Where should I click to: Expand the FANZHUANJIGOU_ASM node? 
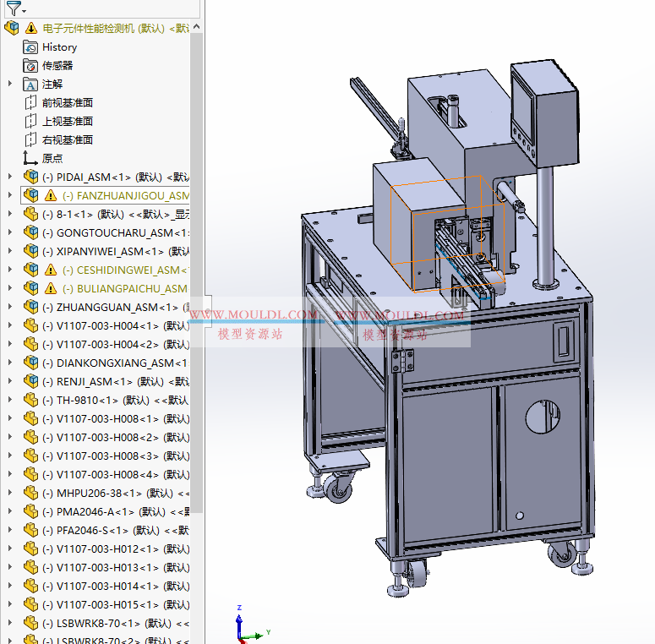tap(10, 195)
